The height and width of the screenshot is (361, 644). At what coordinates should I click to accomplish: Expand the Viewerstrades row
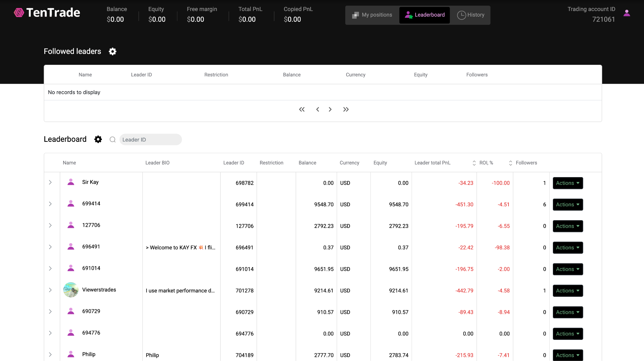pyautogui.click(x=50, y=290)
